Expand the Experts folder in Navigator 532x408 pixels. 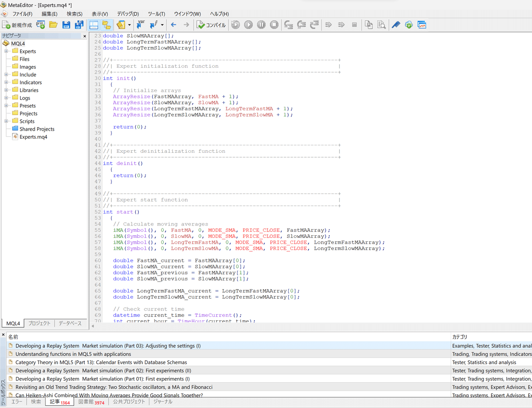click(x=7, y=51)
